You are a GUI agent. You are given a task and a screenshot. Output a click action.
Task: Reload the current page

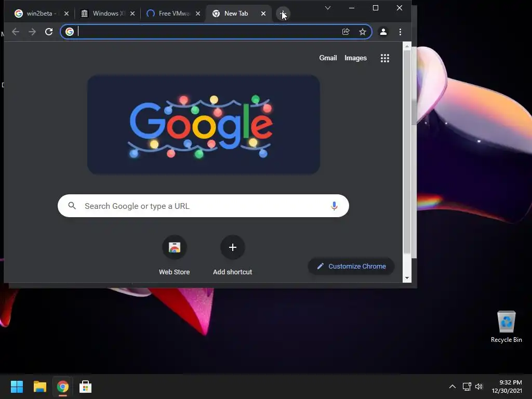click(x=49, y=32)
